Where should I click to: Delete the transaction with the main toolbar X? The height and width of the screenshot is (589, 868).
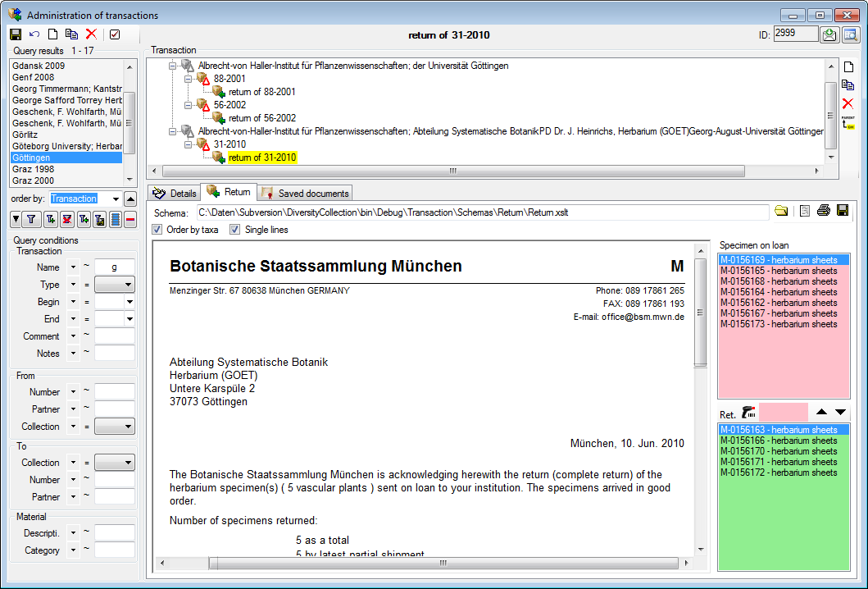pyautogui.click(x=91, y=34)
